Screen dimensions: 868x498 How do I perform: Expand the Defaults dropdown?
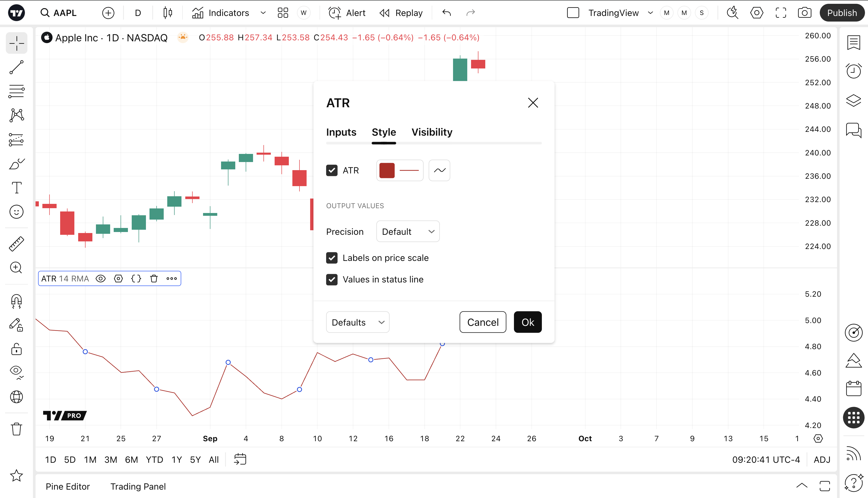tap(357, 322)
